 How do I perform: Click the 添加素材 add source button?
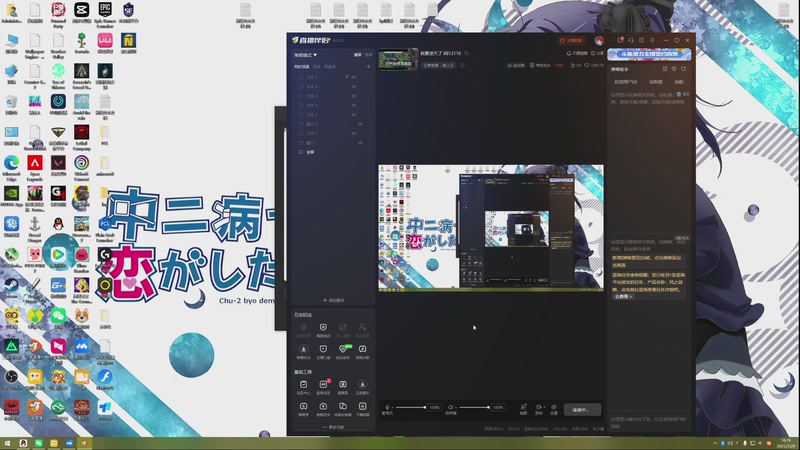[333, 301]
